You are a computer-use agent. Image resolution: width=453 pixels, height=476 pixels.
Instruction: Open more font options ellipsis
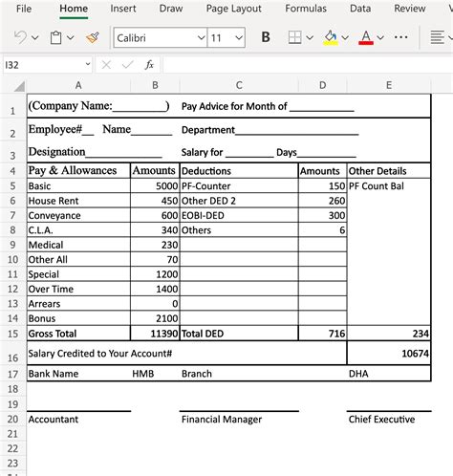[x=400, y=37]
